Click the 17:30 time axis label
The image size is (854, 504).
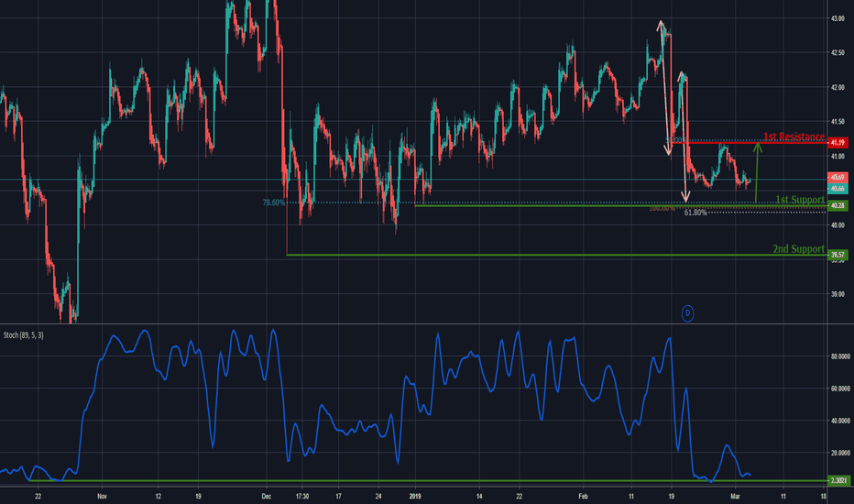[x=302, y=497]
